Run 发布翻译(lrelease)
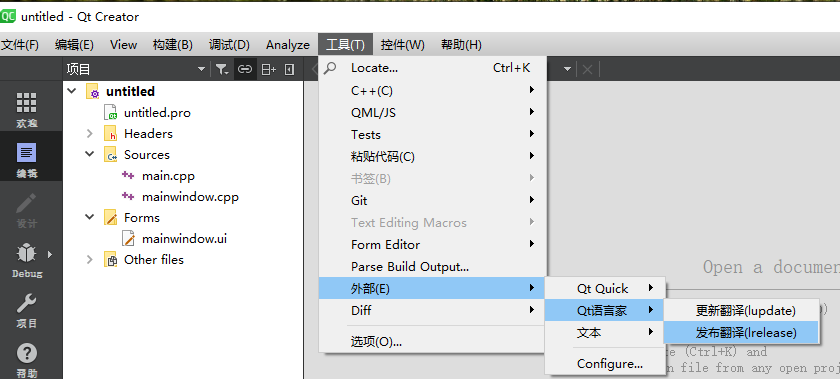The height and width of the screenshot is (379, 840). click(x=741, y=332)
